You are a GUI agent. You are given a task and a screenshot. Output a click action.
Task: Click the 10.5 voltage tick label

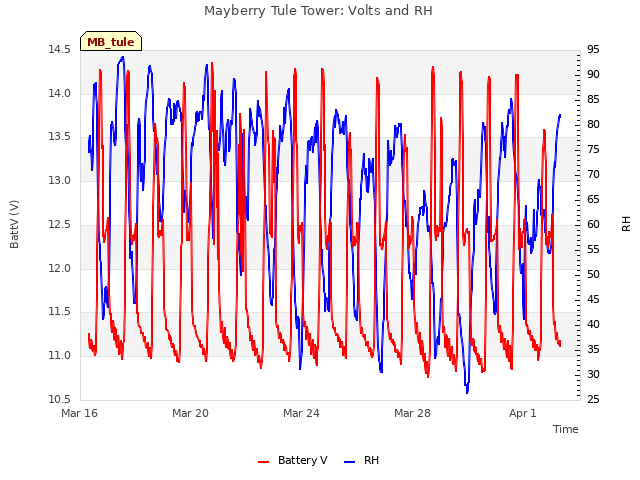[60, 399]
